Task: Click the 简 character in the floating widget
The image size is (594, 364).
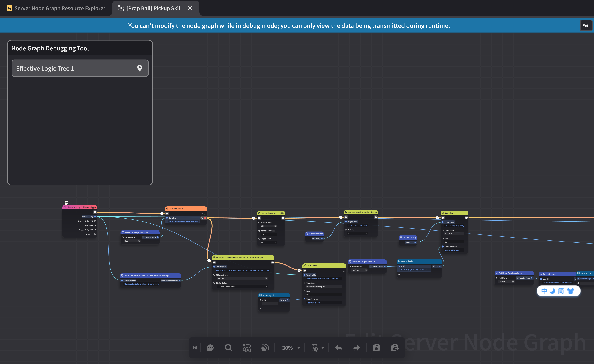Action: pyautogui.click(x=561, y=291)
